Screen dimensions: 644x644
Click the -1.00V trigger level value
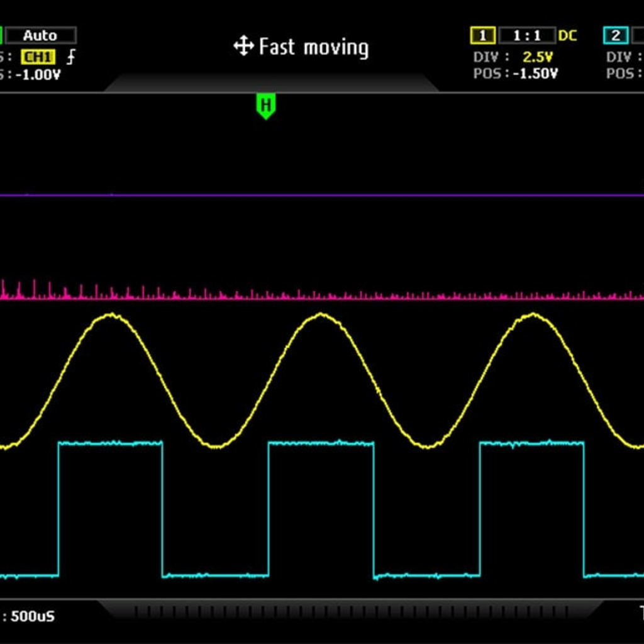40,74
